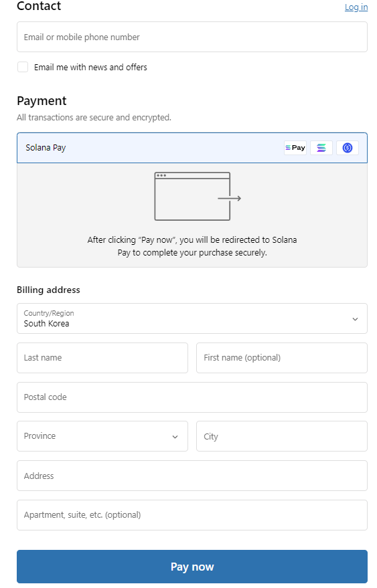377x588 pixels.
Task: Click the blue USDC coin icon
Action: pyautogui.click(x=348, y=148)
